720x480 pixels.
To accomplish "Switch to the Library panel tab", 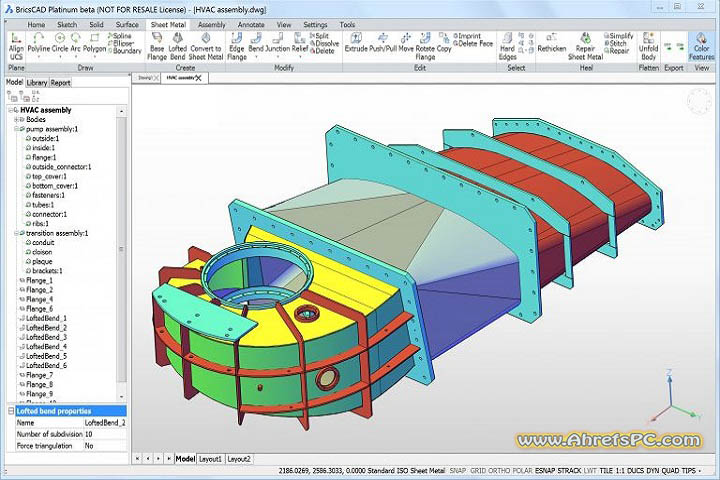I will pos(37,83).
